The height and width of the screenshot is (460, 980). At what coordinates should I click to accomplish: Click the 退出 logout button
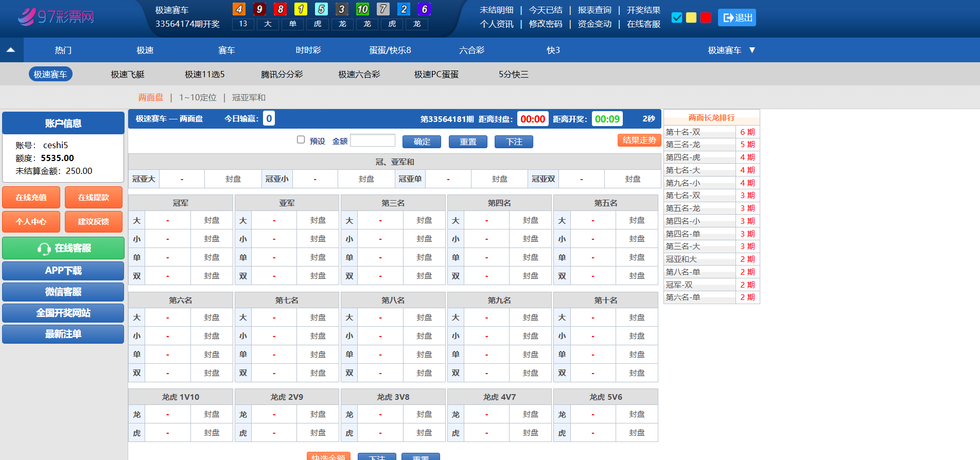(x=737, y=18)
